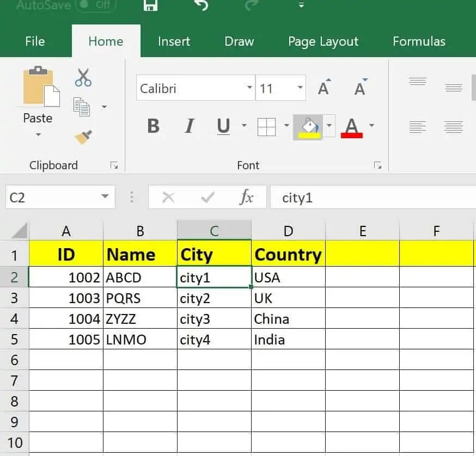The height and width of the screenshot is (456, 476).
Task: Activate the Format Painter brush
Action: coord(83,137)
